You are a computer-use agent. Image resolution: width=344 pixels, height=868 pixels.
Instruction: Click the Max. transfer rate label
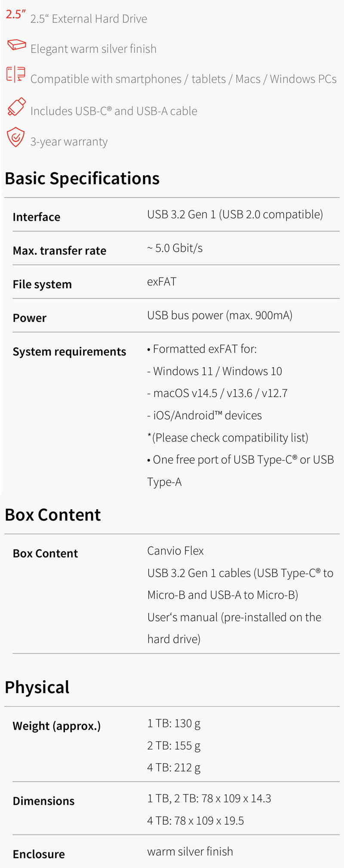[x=59, y=251]
